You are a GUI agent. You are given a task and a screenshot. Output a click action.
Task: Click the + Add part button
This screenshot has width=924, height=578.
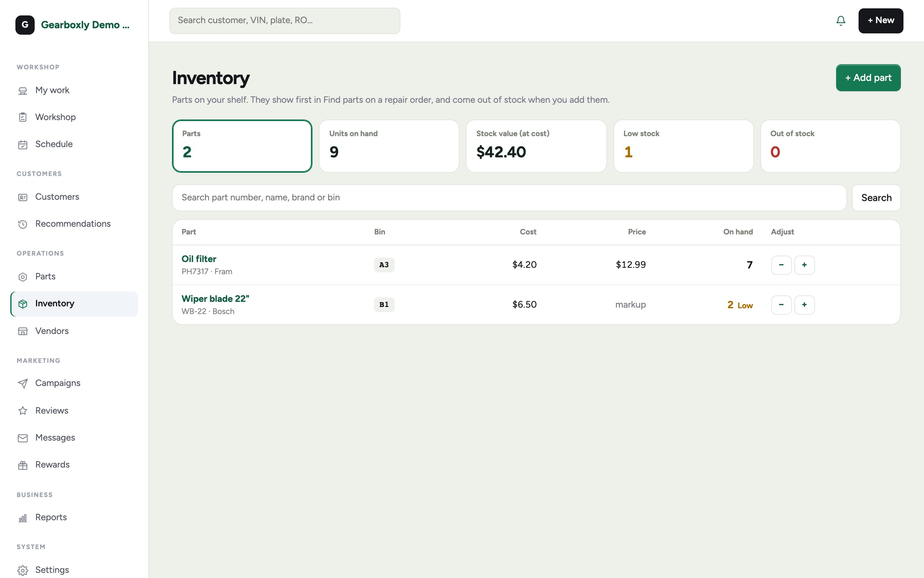[868, 78]
